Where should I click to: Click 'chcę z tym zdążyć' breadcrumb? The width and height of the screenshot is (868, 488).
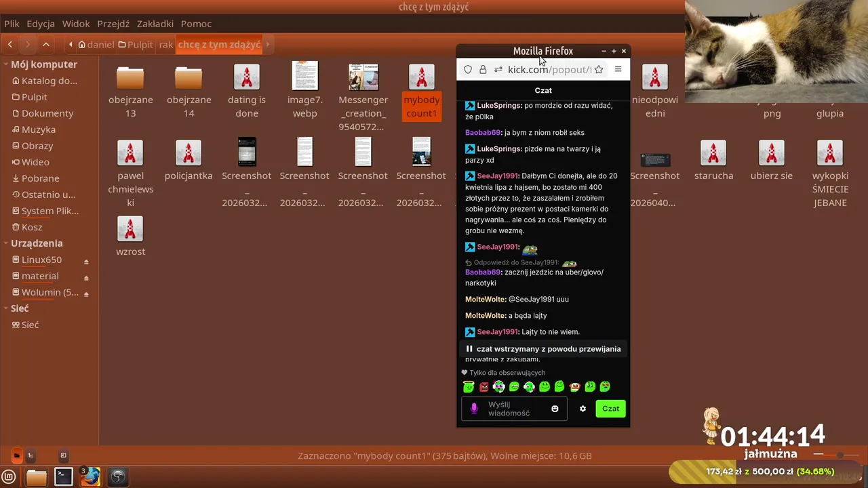pyautogui.click(x=220, y=45)
